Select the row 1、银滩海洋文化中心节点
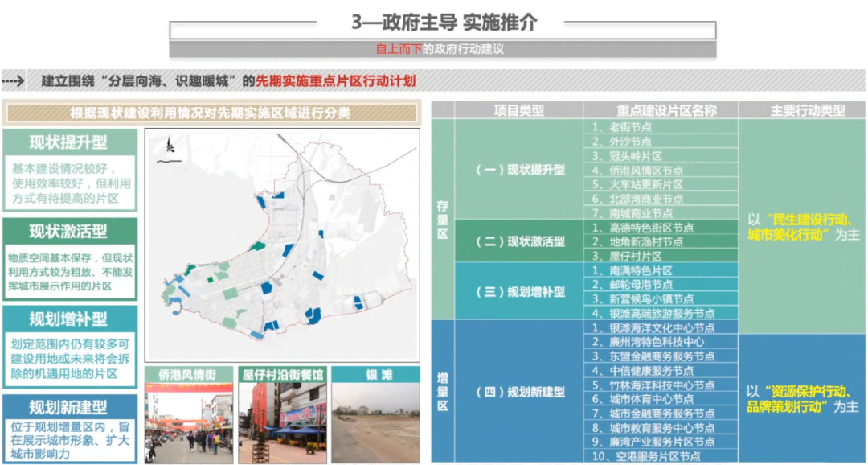This screenshot has height=465, width=868. 661,327
